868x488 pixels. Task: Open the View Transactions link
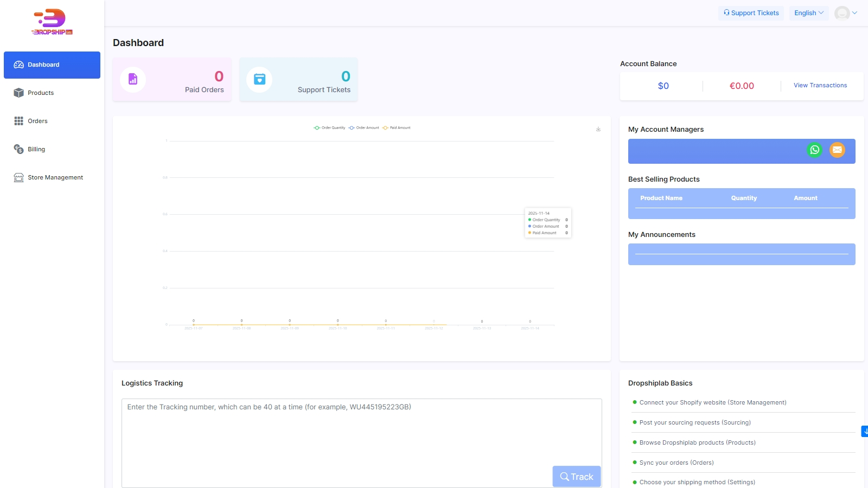820,85
